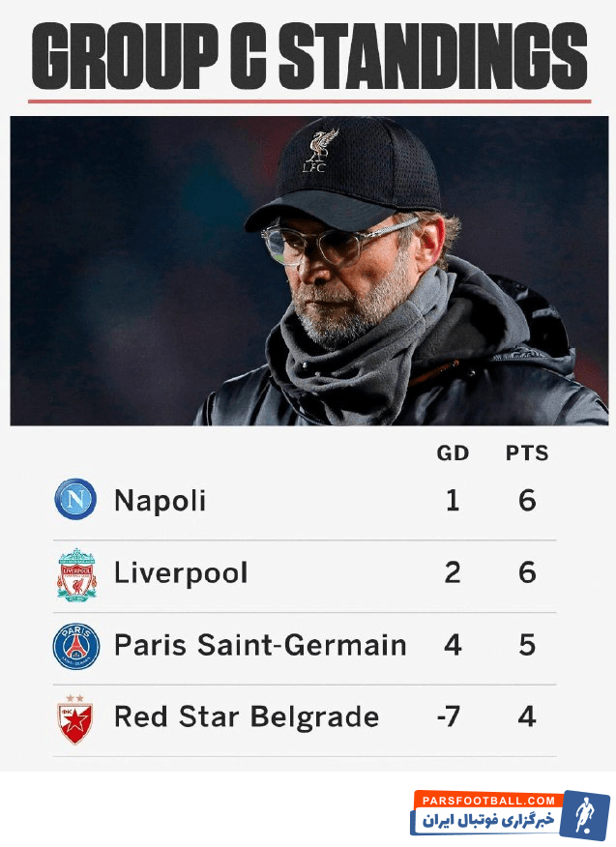Click Red Star Belgrade's -7 goal difference
616x847 pixels.
coord(448,717)
